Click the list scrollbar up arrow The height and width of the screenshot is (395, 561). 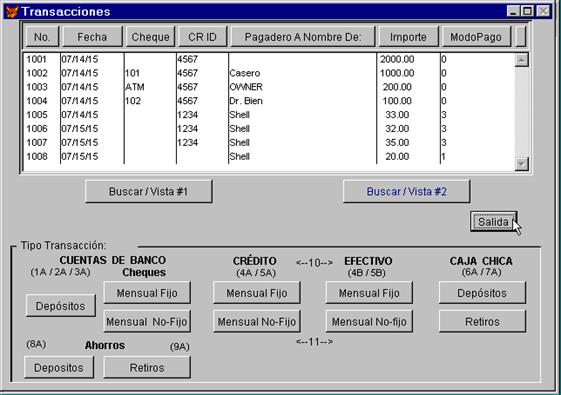click(x=521, y=60)
